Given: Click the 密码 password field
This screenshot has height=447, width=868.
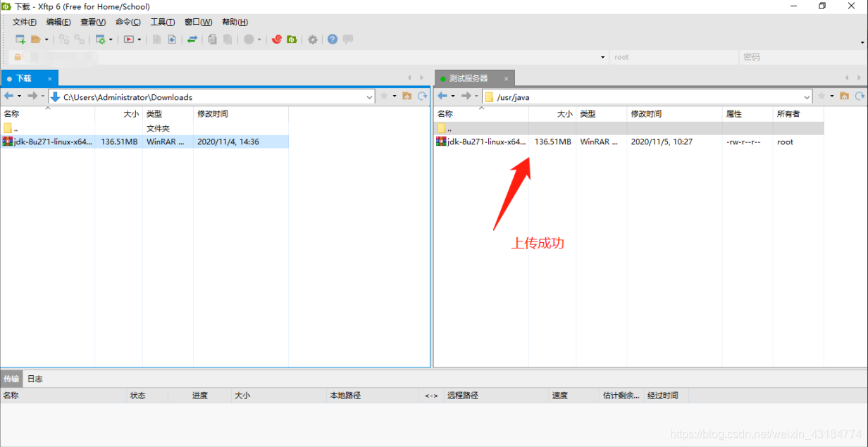Looking at the screenshot, I should click(802, 57).
